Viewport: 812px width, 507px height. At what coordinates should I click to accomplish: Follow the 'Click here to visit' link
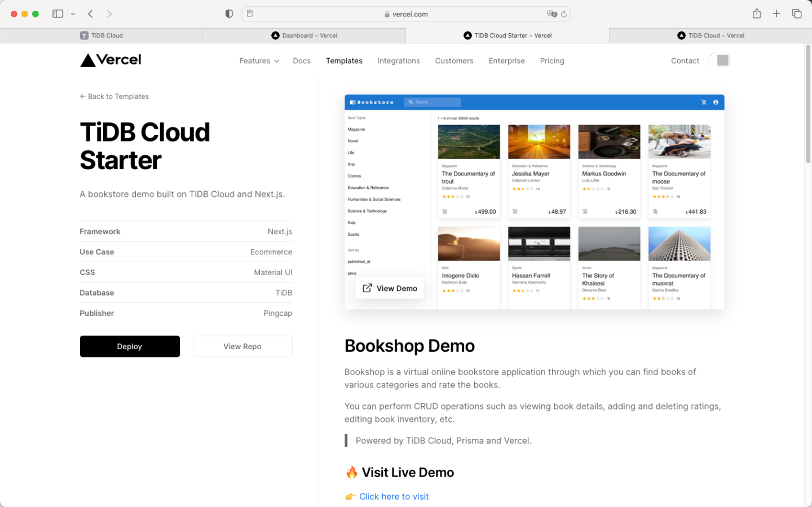[x=394, y=496]
